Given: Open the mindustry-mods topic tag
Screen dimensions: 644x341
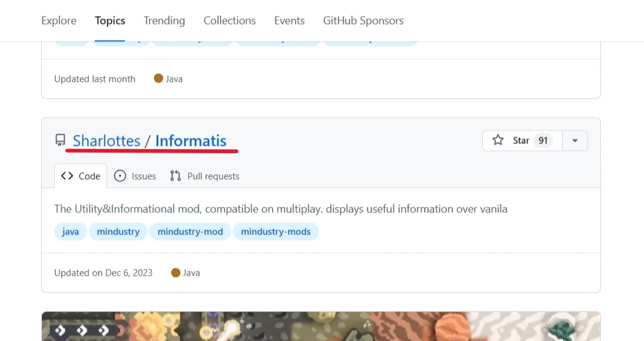Looking at the screenshot, I should tap(276, 232).
